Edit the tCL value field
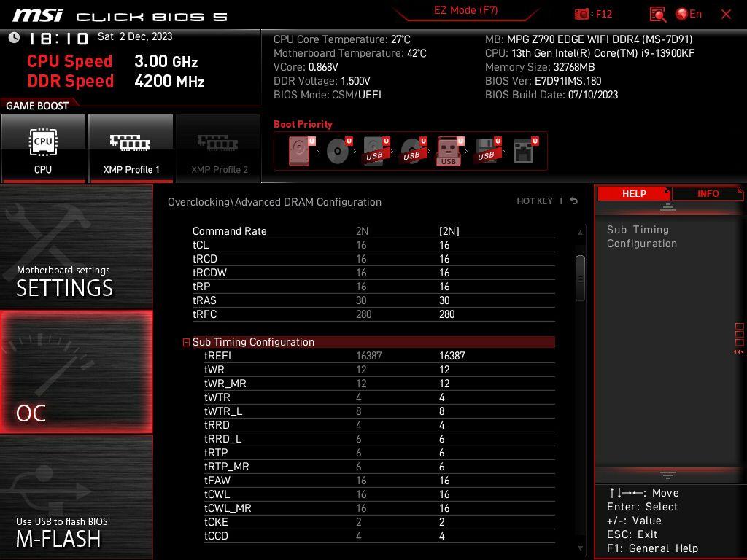 coord(444,245)
